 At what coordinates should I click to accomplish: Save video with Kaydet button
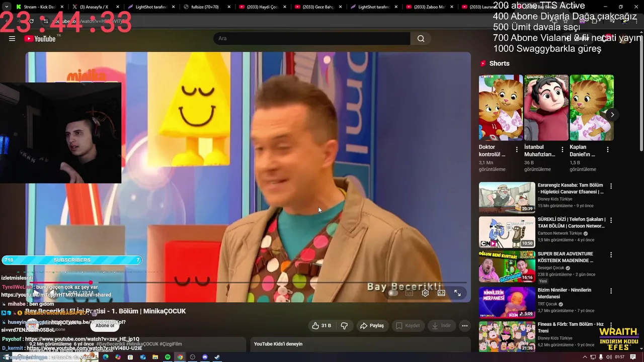coord(408,326)
